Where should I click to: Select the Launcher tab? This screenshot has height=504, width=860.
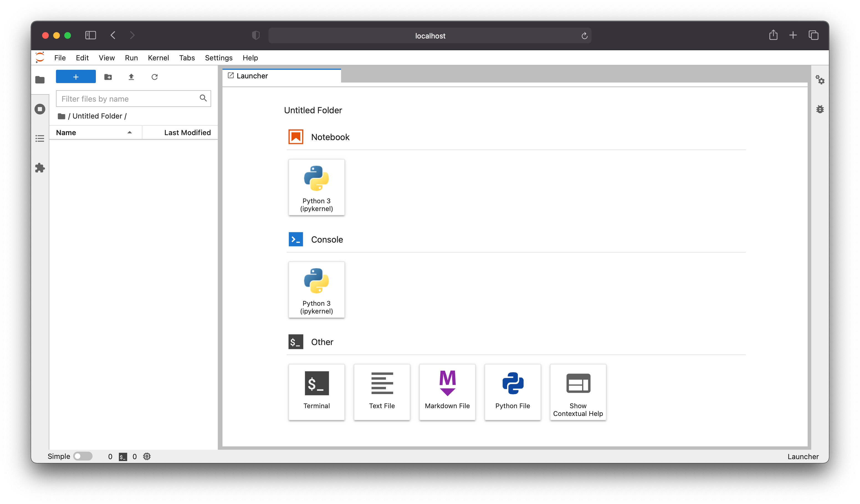tap(252, 76)
